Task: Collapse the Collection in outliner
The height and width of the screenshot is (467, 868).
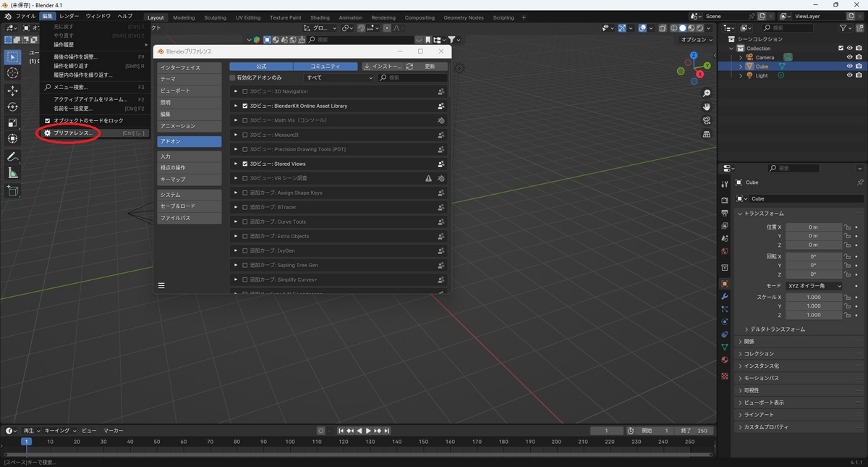Action: [x=731, y=49]
